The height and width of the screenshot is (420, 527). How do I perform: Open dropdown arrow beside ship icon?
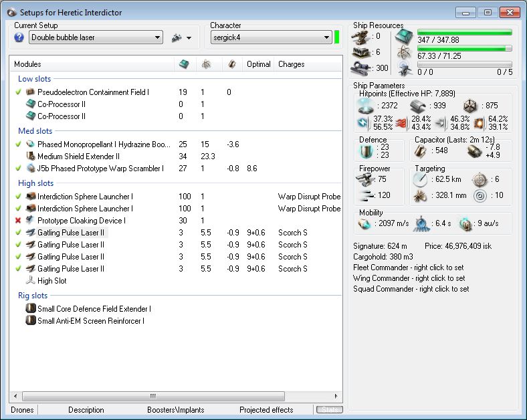click(189, 38)
